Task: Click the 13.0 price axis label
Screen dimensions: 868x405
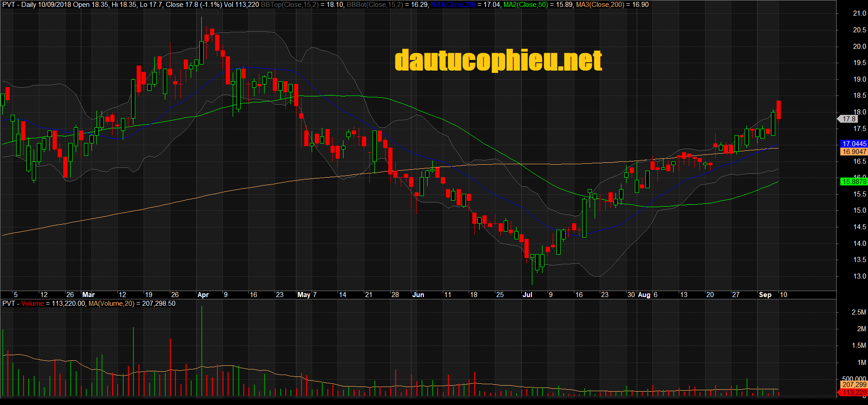Action: tap(860, 276)
